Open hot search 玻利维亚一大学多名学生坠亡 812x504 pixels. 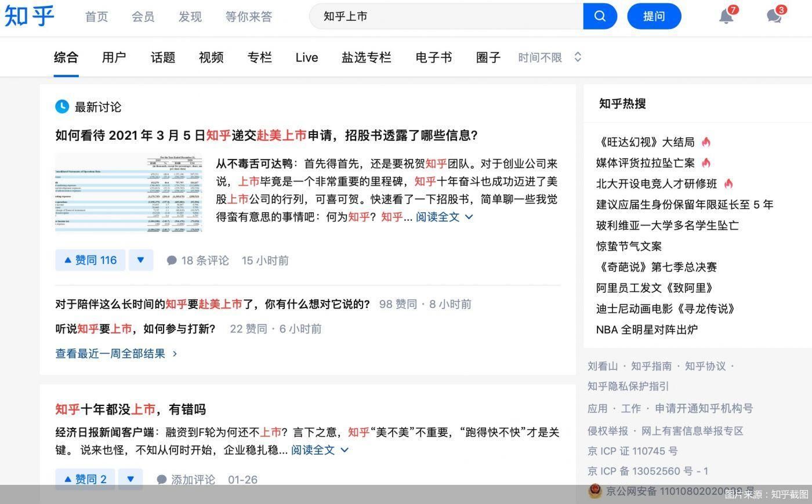[667, 225]
